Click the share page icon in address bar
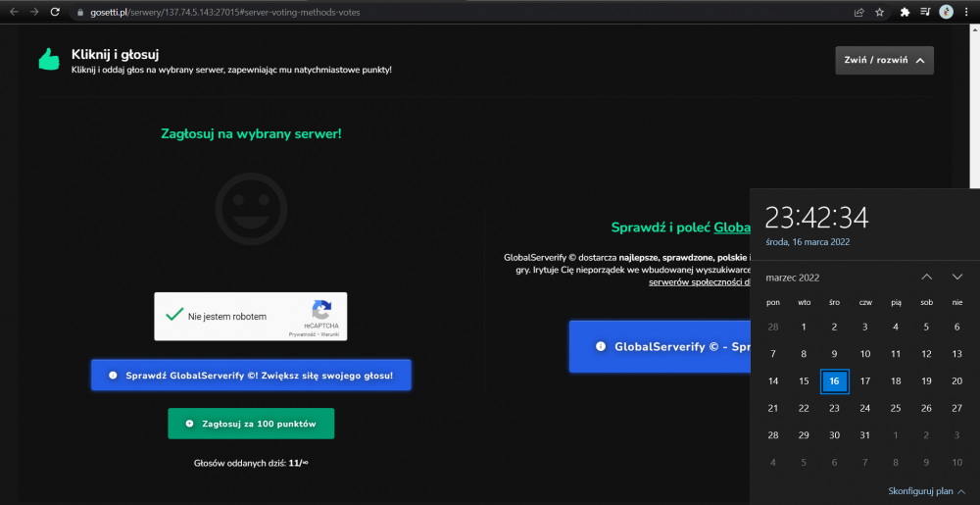This screenshot has height=505, width=980. (859, 12)
